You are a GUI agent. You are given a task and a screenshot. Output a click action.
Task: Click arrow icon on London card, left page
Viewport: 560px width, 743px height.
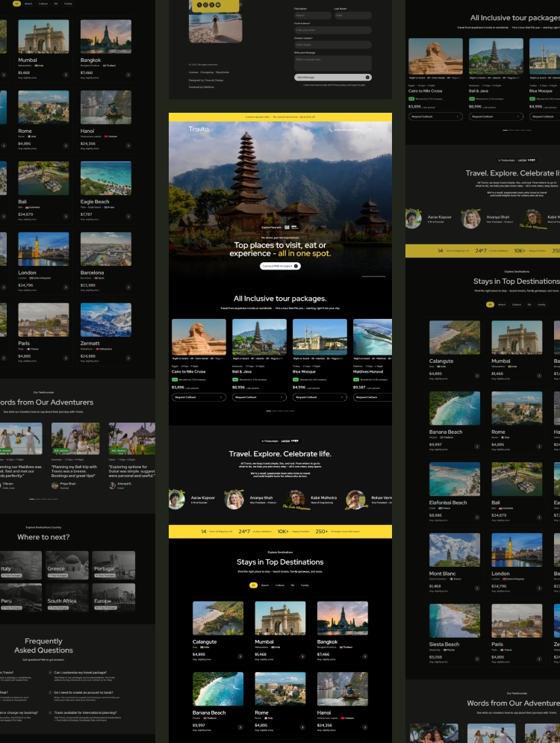coord(66,287)
